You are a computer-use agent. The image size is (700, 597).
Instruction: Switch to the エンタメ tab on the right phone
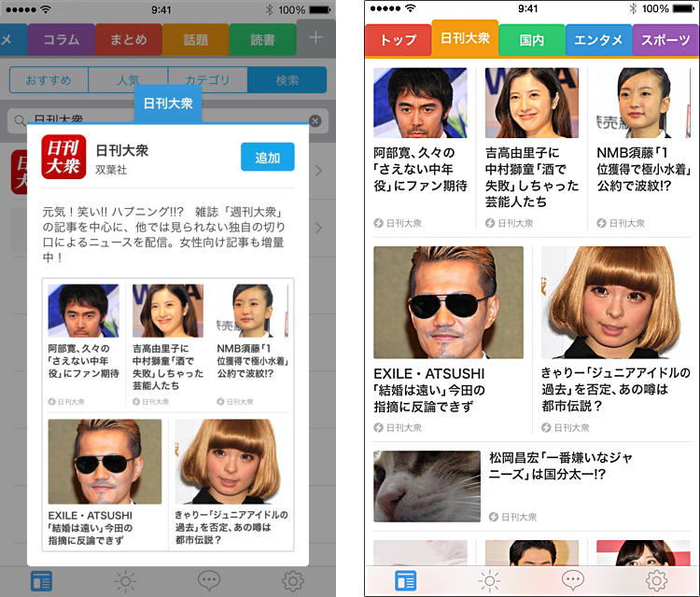[x=598, y=40]
